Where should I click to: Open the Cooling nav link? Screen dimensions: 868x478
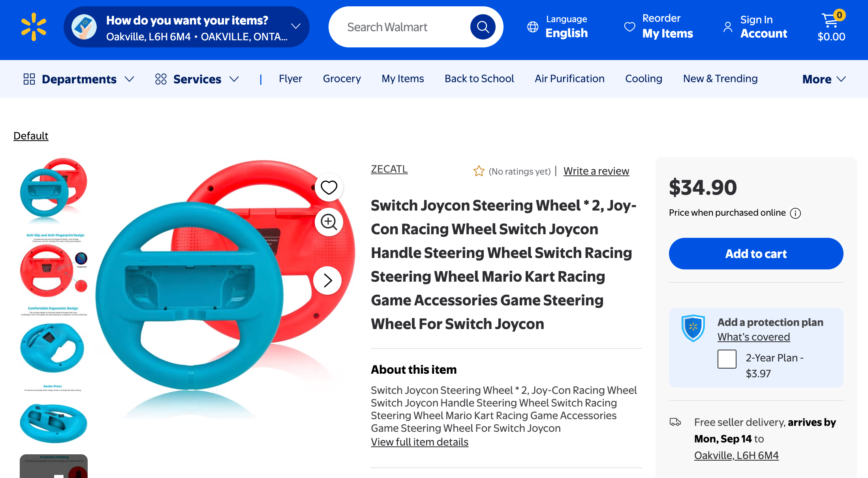click(643, 79)
